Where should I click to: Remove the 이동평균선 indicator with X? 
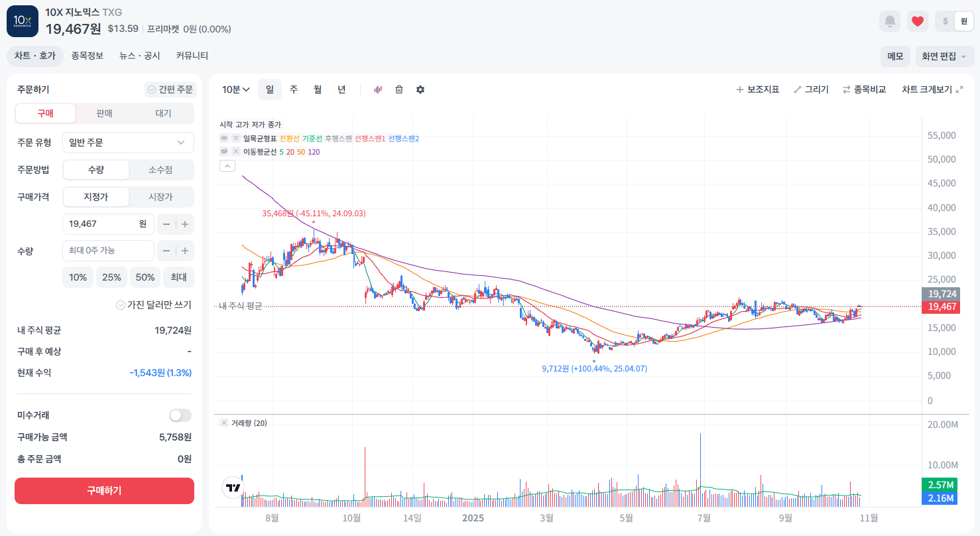tap(235, 151)
